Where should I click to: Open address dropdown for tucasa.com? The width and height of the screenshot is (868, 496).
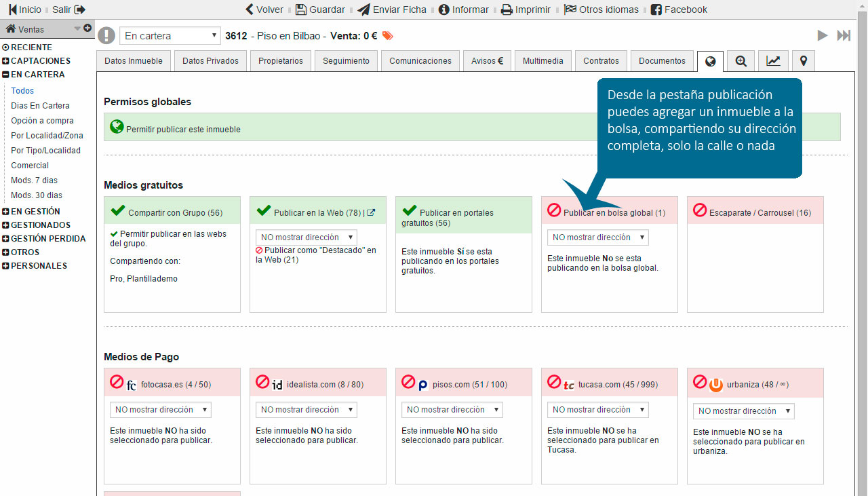click(598, 410)
